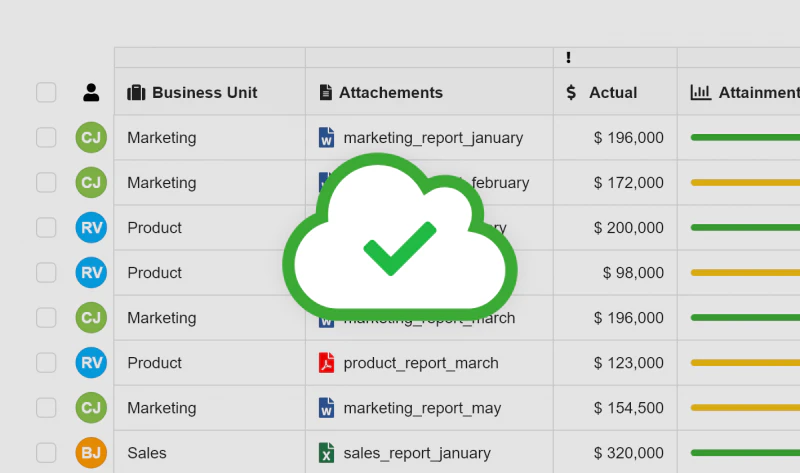Sort by the Attainment column header
This screenshot has width=800, height=473.
(739, 92)
